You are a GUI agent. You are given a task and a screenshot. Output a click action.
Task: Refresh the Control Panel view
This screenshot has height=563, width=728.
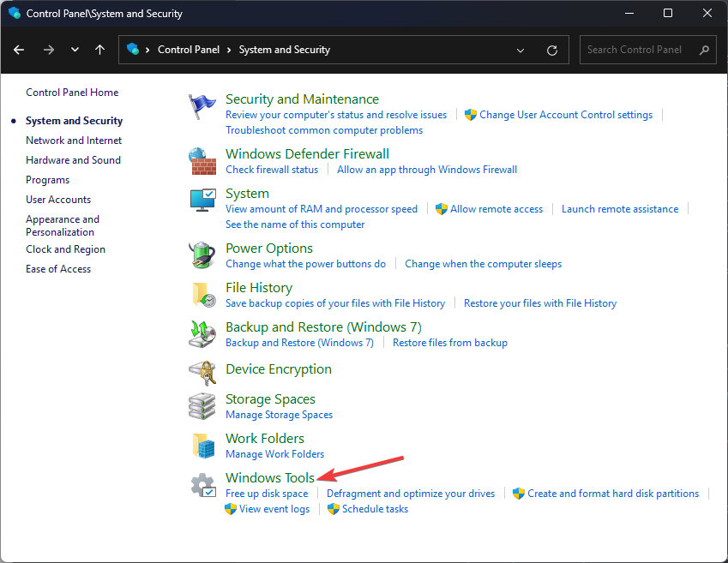(x=552, y=50)
